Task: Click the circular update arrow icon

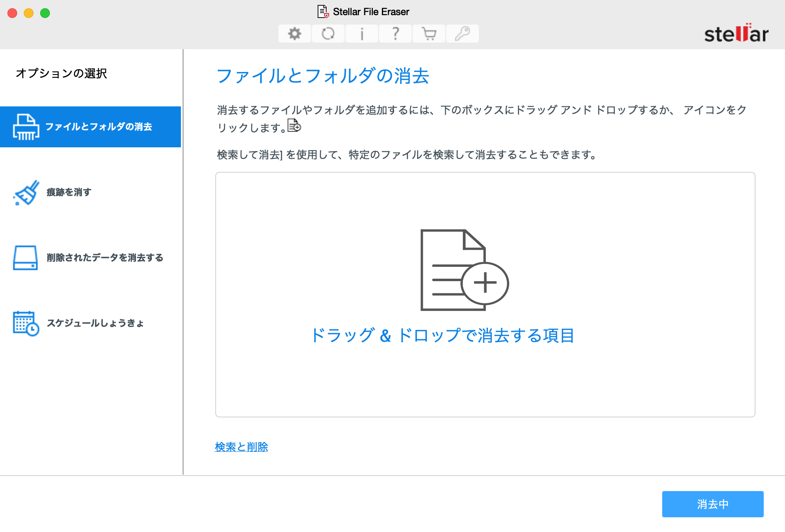Action: click(x=328, y=34)
